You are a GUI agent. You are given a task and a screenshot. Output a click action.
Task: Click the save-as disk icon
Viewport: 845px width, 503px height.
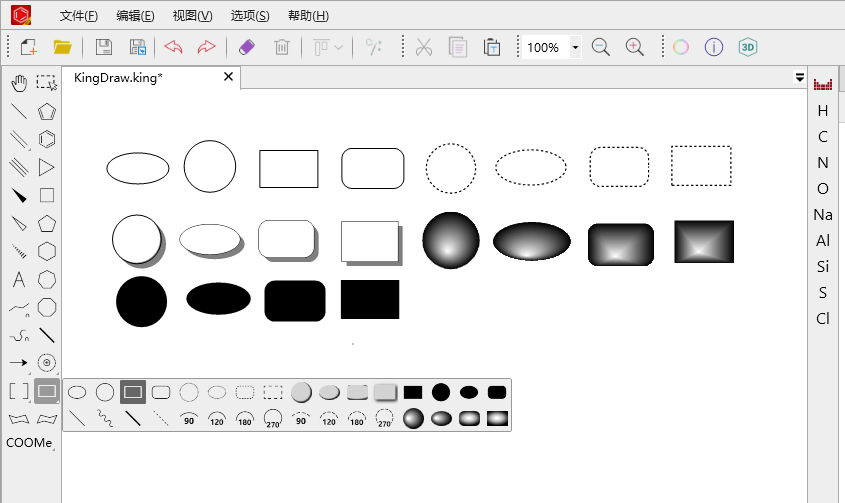(x=137, y=47)
